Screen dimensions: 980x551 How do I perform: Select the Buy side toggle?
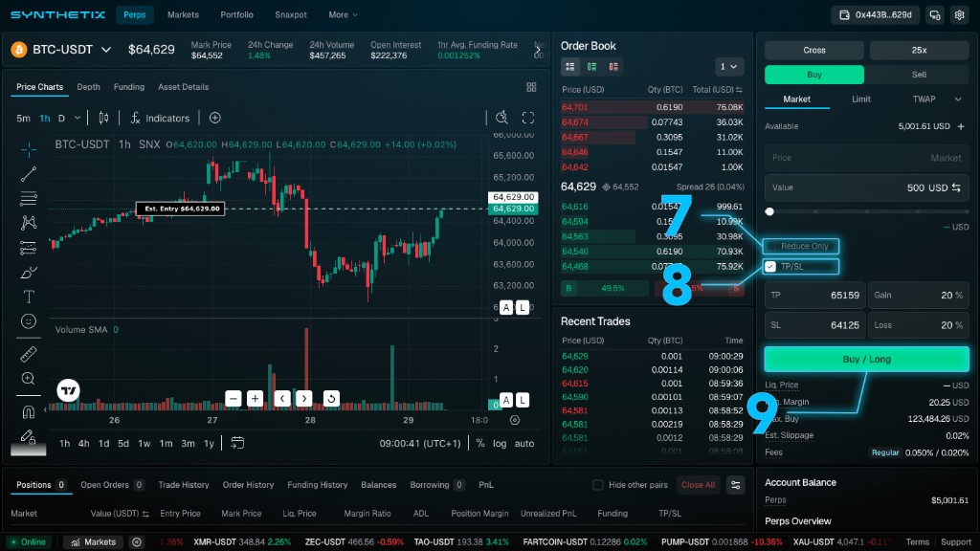pyautogui.click(x=814, y=75)
